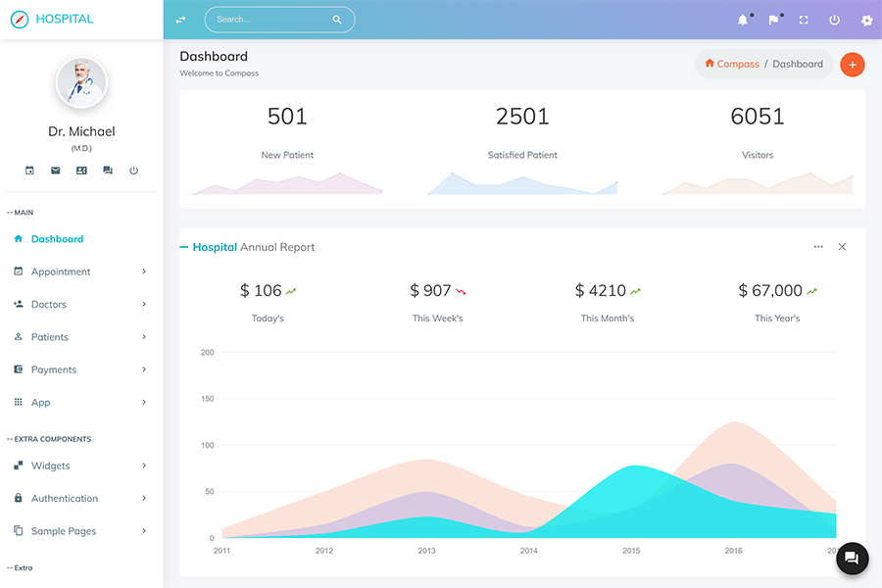Screen dimensions: 882x588
Task: Open the flag alerts icon
Action: click(773, 20)
